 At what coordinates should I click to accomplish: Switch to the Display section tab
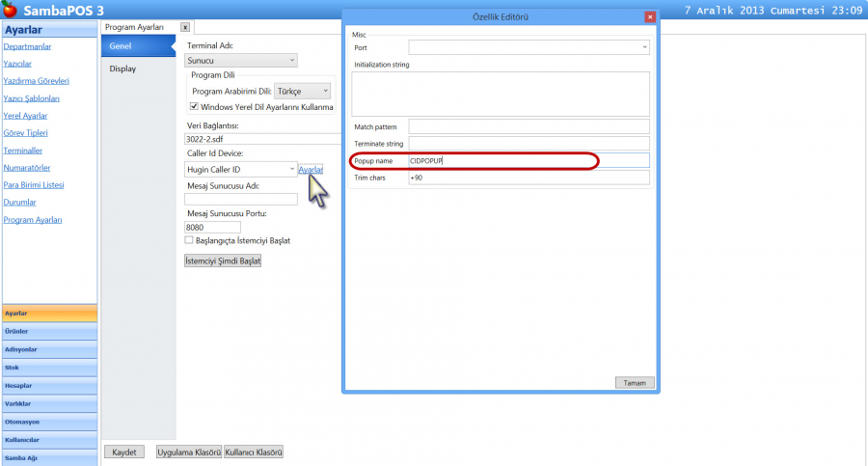tap(122, 69)
